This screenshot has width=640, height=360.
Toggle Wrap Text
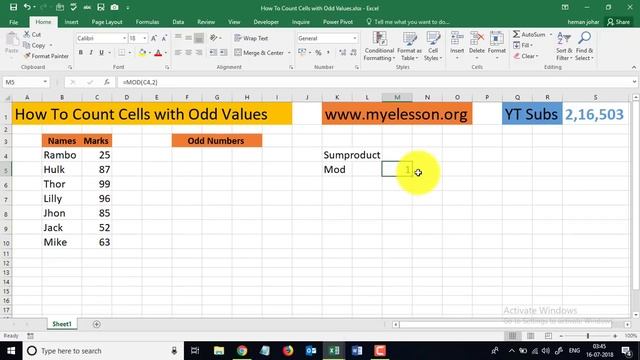coord(251,38)
